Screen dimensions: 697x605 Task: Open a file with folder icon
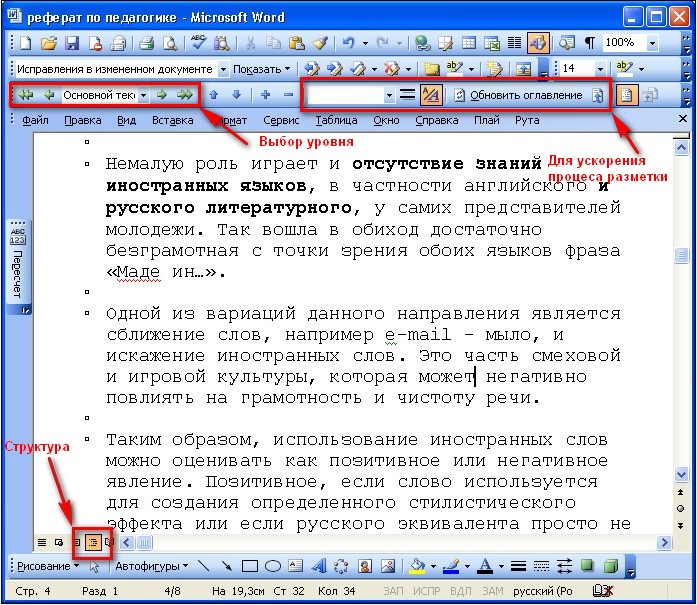(x=49, y=43)
